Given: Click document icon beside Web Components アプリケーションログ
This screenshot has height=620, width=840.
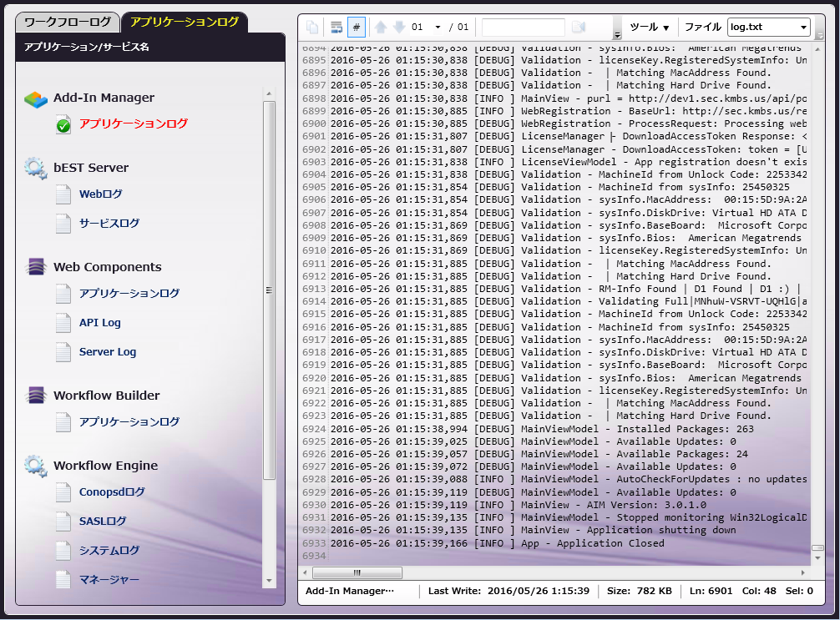Looking at the screenshot, I should pyautogui.click(x=63, y=294).
